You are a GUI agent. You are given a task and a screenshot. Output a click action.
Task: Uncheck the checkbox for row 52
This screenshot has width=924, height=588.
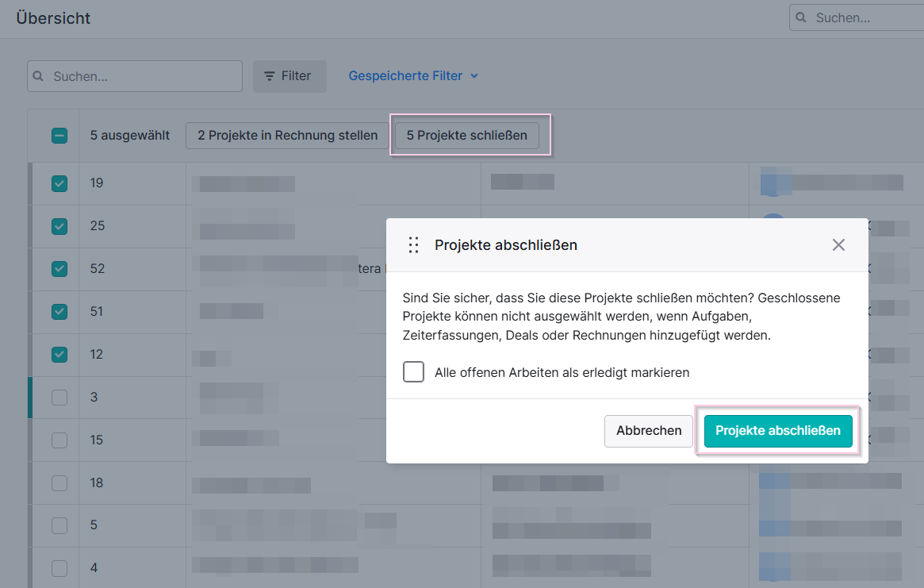pos(59,269)
